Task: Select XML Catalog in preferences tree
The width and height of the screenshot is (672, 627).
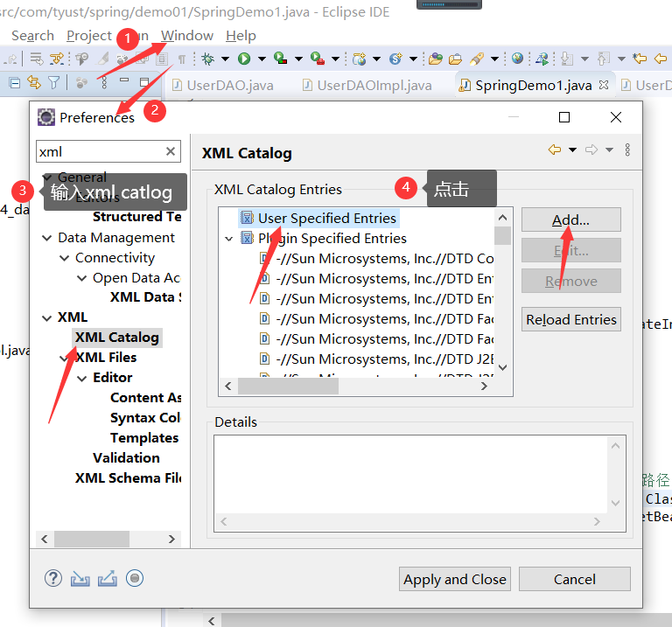Action: click(x=117, y=338)
